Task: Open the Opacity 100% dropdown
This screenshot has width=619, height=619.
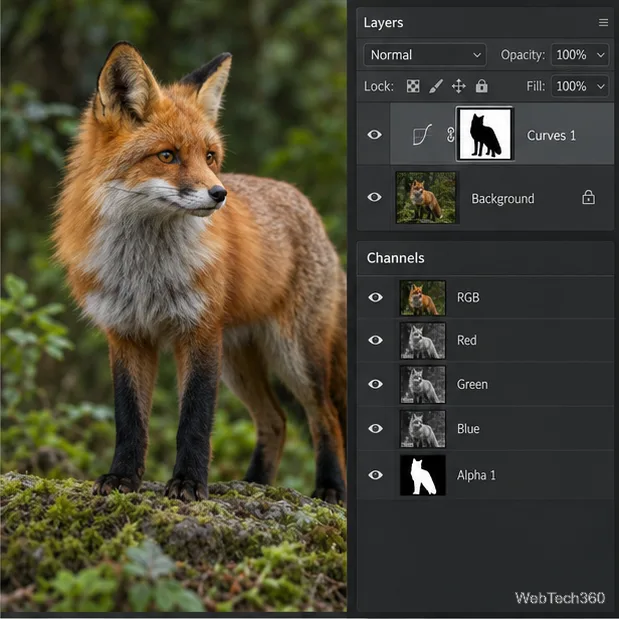Action: coord(580,54)
